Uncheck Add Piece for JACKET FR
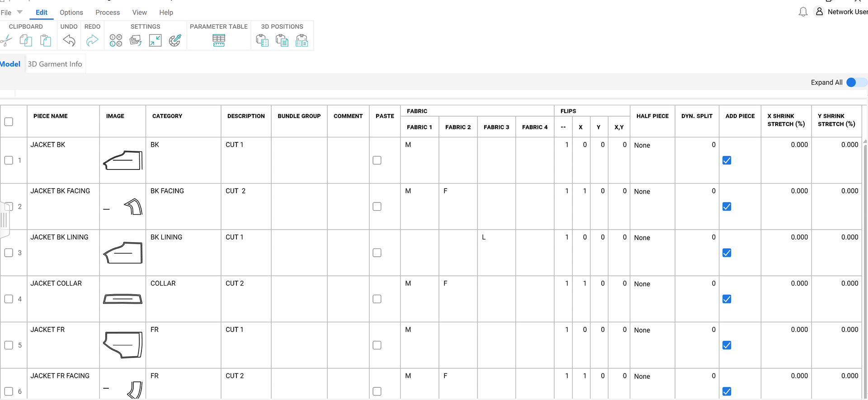 point(727,345)
